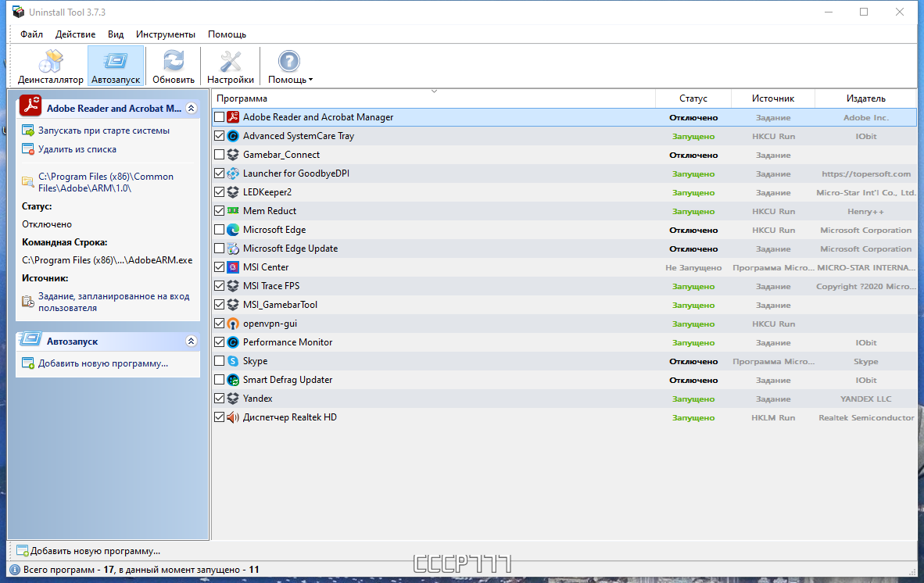Click the info icon in the status bar

point(16,570)
